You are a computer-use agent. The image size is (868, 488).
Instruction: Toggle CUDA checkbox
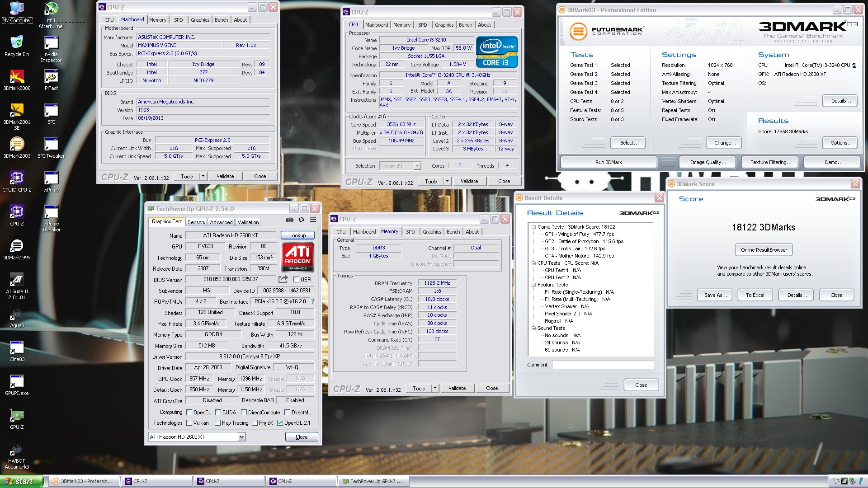click(218, 413)
